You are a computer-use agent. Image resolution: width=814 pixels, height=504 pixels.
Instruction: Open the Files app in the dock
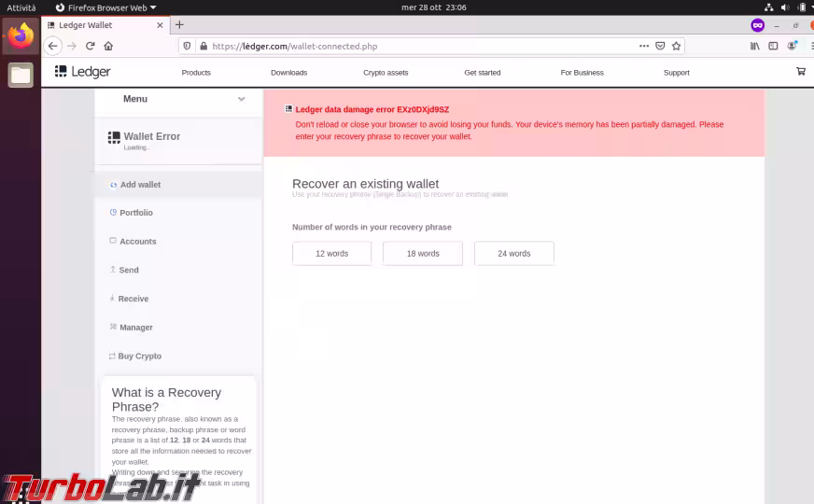(x=21, y=76)
